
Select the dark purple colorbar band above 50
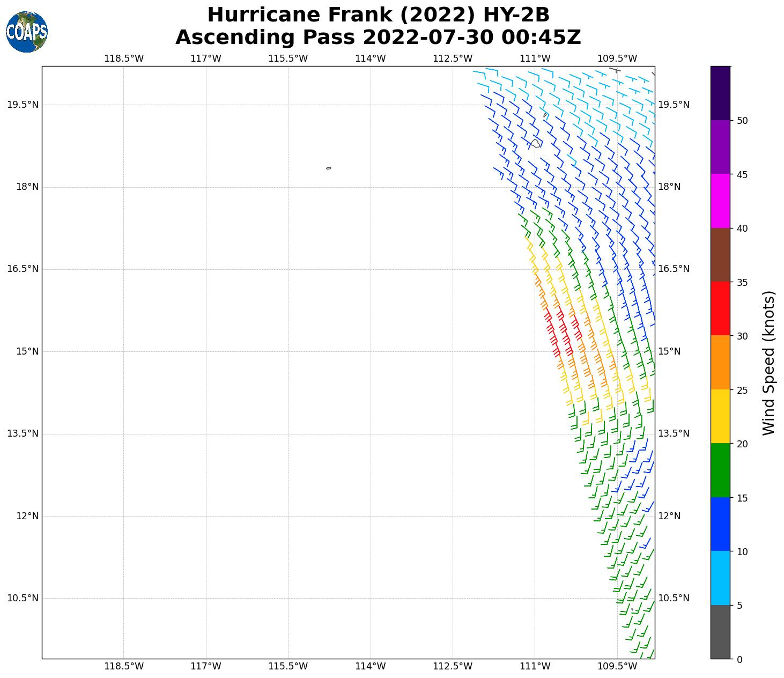click(720, 93)
